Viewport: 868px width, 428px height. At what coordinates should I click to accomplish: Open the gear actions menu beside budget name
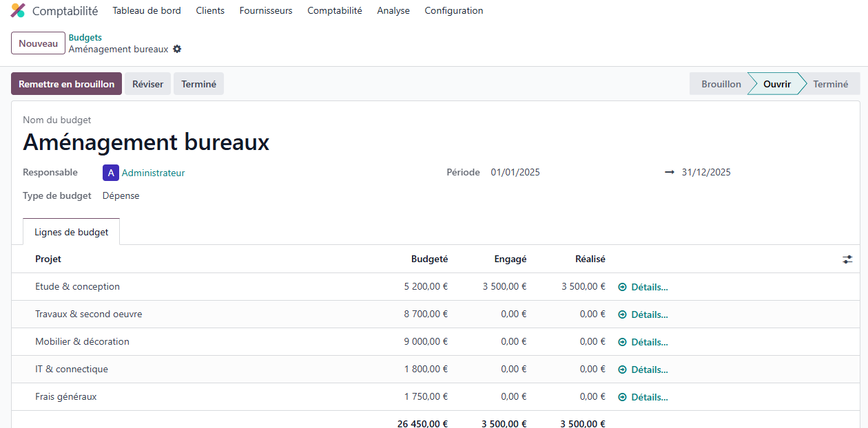click(x=177, y=50)
